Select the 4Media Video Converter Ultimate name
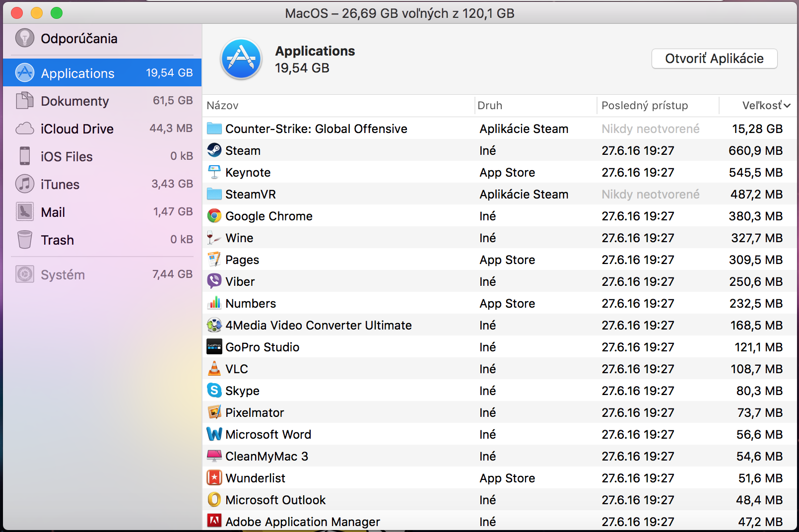Viewport: 799px width, 532px height. point(319,325)
